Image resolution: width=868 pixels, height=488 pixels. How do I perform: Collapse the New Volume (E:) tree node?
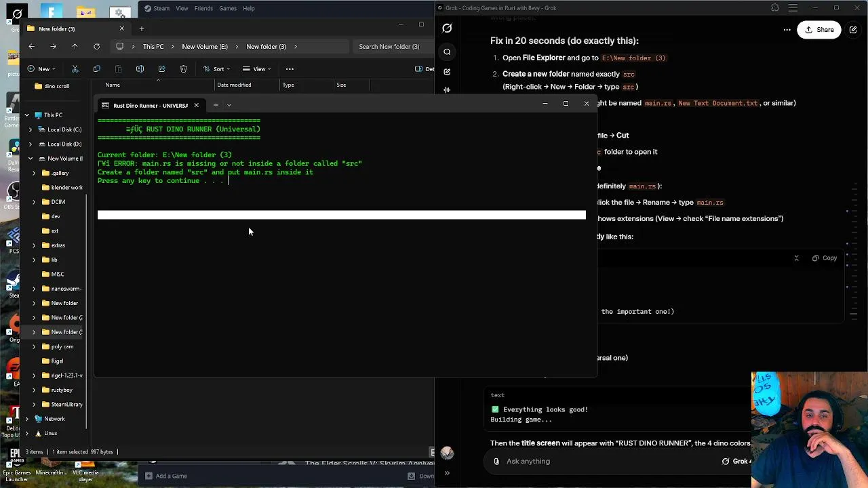[x=30, y=159]
